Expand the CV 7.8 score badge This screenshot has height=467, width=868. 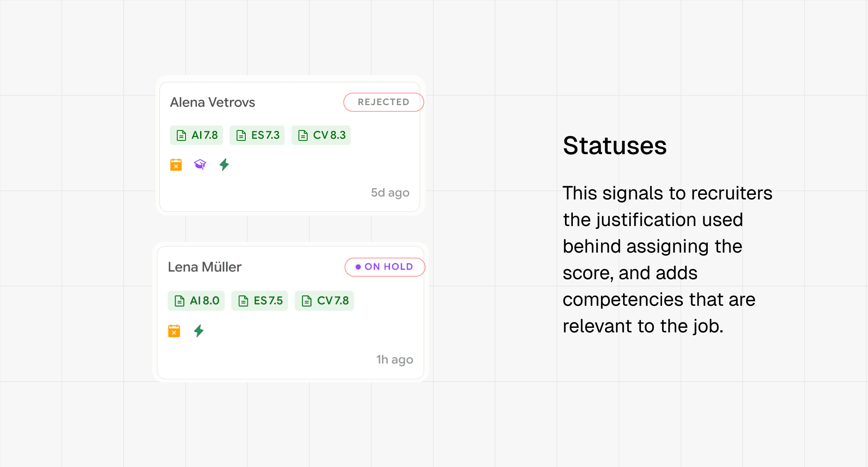pos(324,300)
